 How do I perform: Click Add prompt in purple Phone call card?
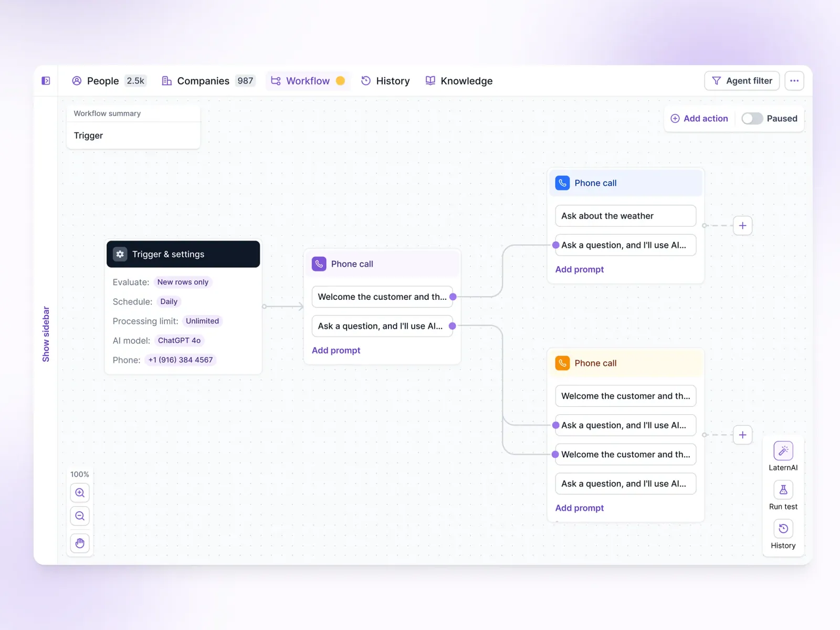336,350
